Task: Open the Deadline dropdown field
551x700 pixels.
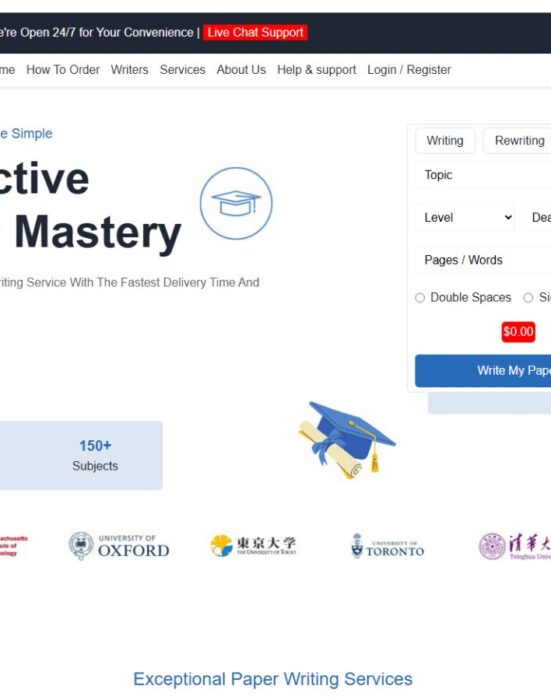Action: click(537, 217)
